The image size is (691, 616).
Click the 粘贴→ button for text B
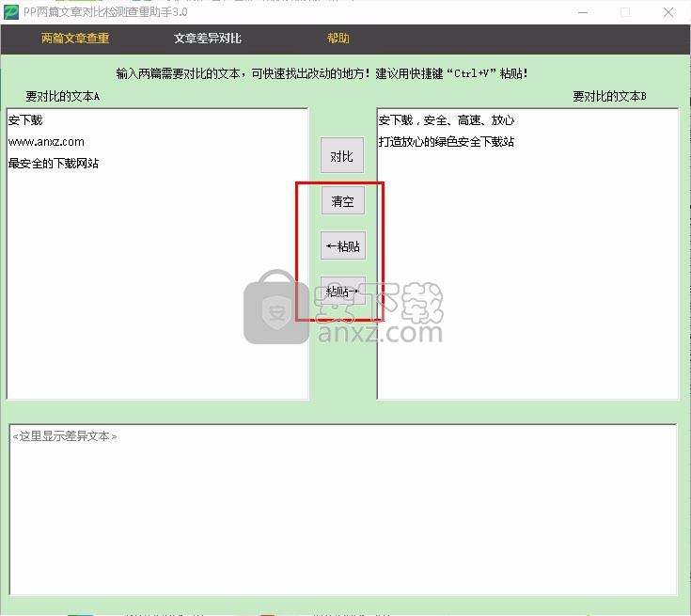(343, 291)
